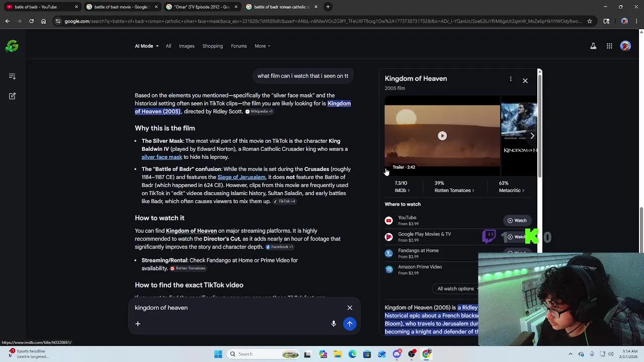Open the Kingdom of Heaven (2005) link
Image resolution: width=644 pixels, height=362 pixels.
(243, 108)
